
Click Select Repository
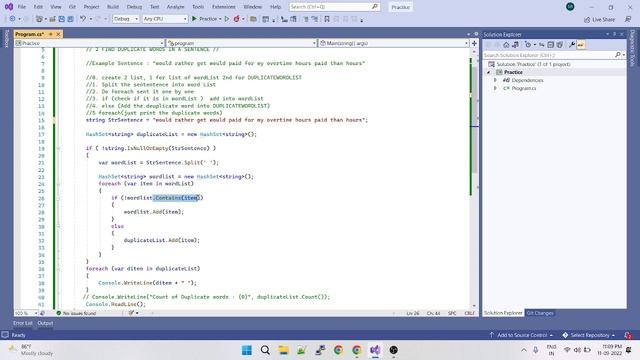pos(589,335)
